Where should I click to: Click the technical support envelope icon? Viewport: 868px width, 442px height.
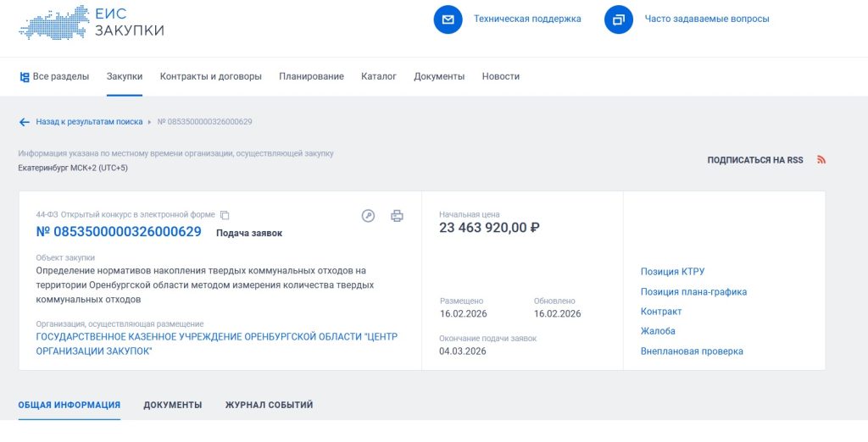point(448,19)
